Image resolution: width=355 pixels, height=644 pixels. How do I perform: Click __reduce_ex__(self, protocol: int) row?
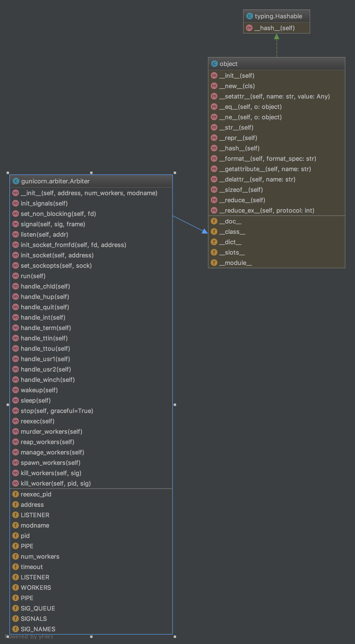tap(277, 211)
